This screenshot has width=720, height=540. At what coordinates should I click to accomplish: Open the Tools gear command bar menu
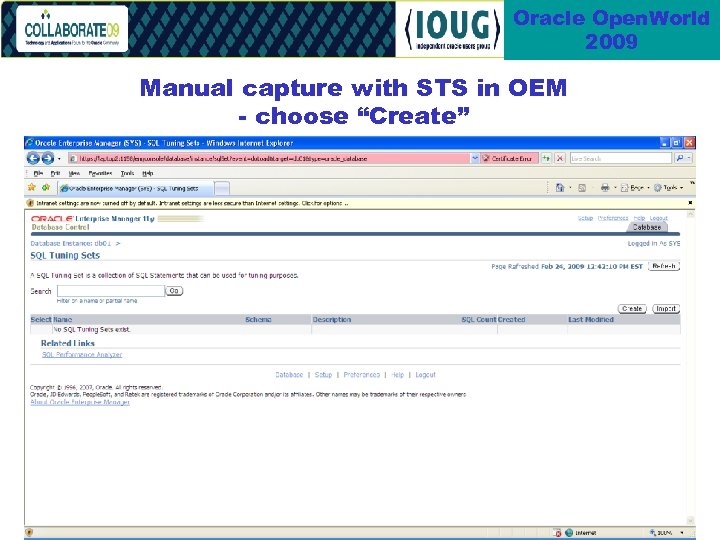(x=669, y=188)
